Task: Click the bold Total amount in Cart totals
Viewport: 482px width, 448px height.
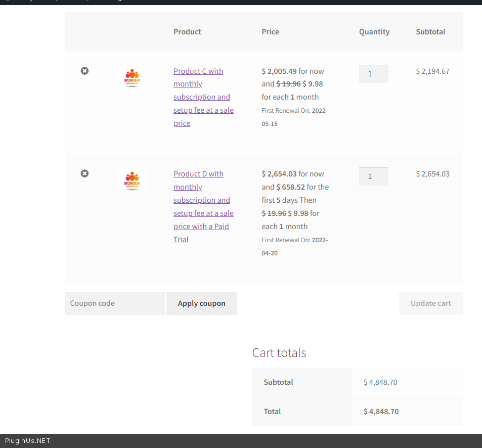Action: (x=381, y=412)
